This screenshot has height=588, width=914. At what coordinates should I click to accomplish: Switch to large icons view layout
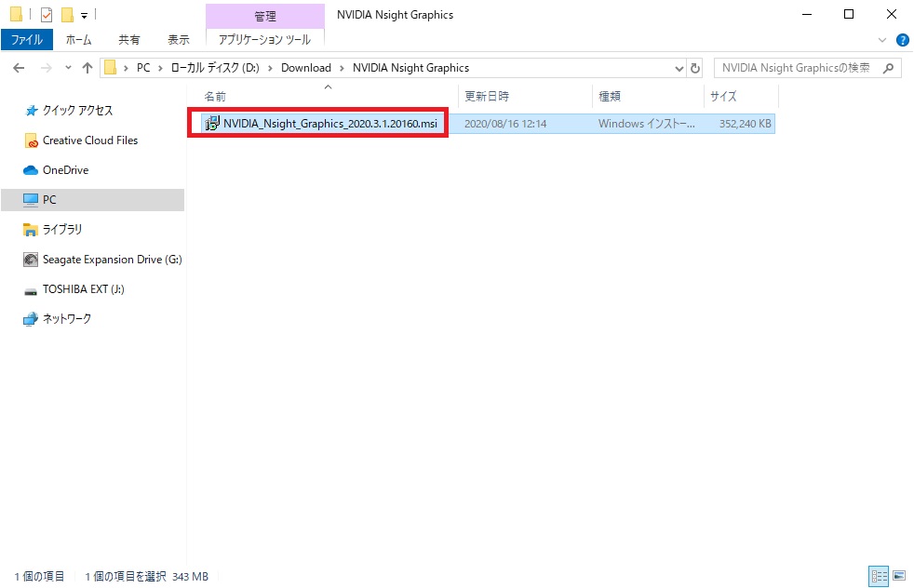point(899,576)
